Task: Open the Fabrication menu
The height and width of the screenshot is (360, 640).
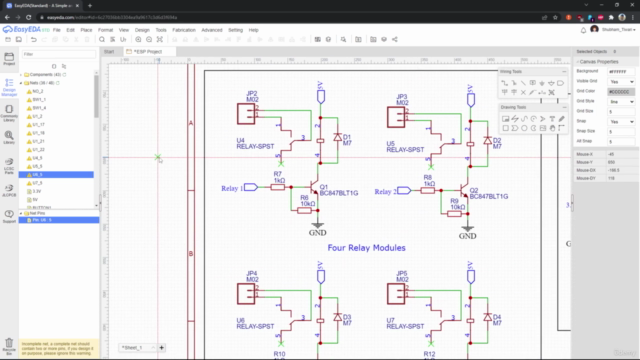Action: (184, 30)
